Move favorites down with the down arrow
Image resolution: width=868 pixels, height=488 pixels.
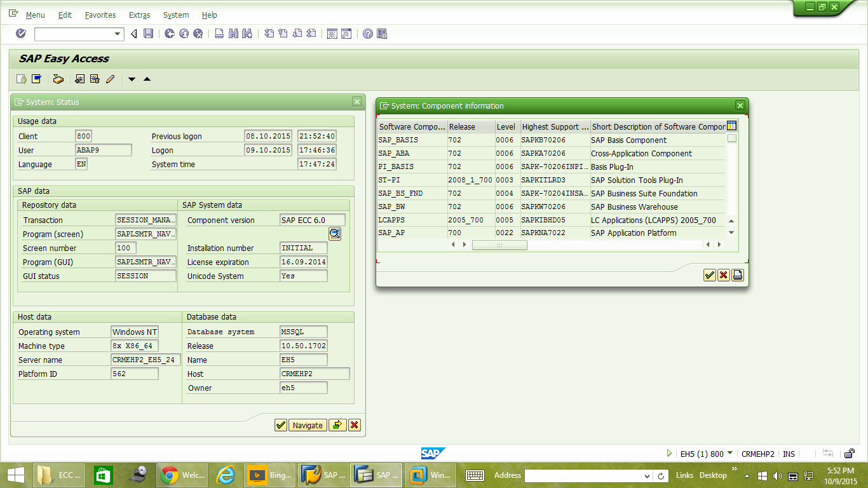(x=132, y=79)
